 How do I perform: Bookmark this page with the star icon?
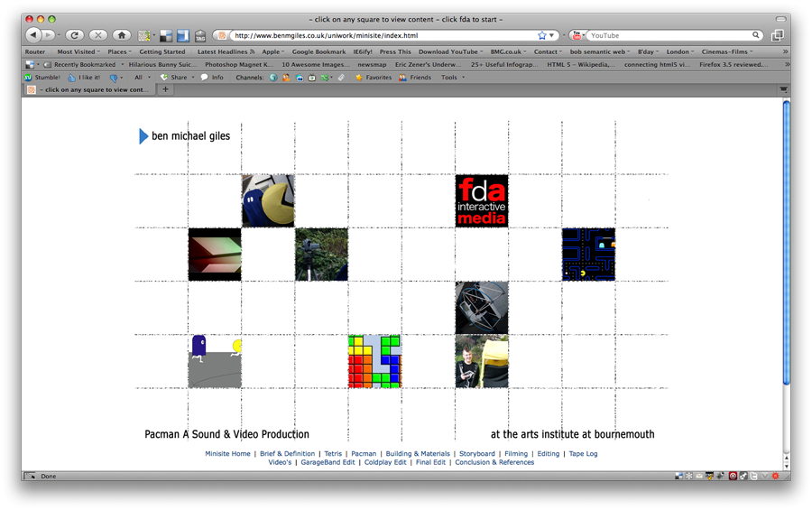(541, 35)
